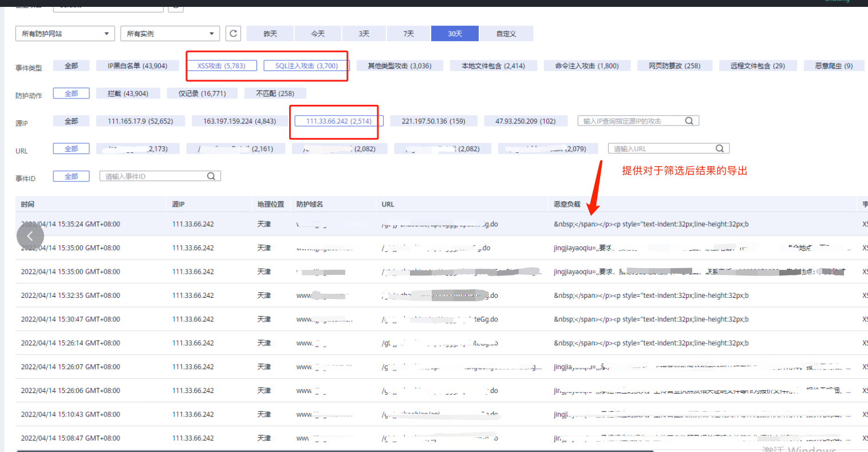
Task: Click the 时间 column header
Action: click(27, 204)
